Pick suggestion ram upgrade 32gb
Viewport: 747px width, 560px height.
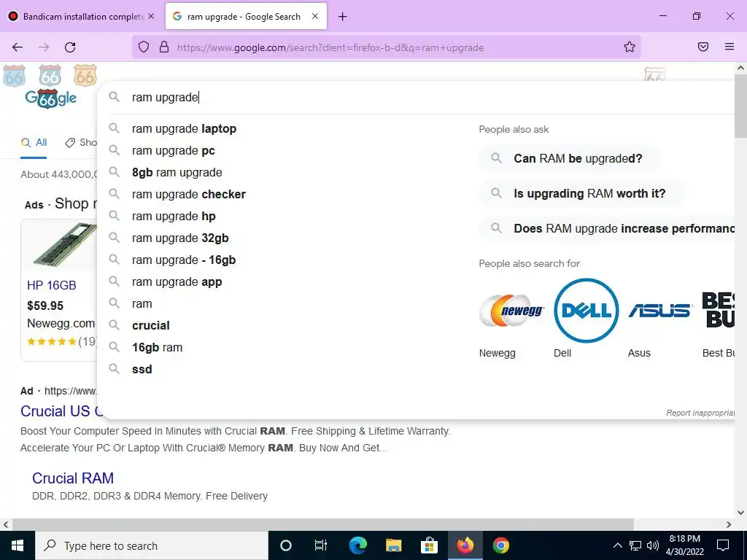180,238
